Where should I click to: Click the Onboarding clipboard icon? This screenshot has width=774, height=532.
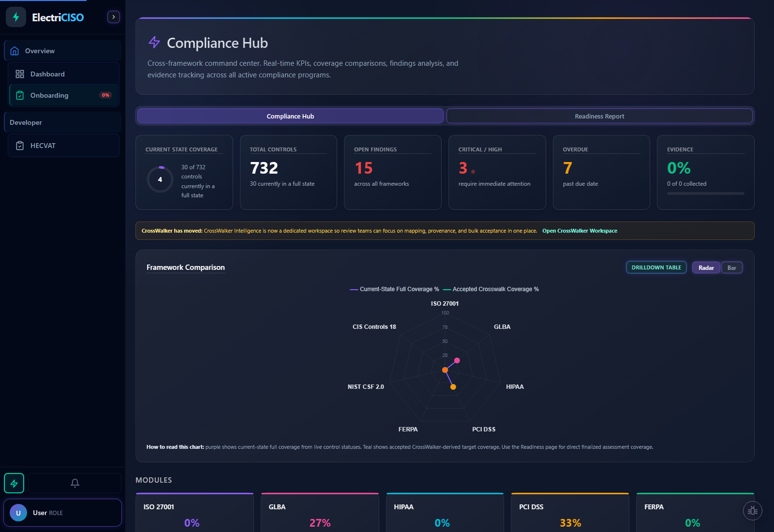20,95
